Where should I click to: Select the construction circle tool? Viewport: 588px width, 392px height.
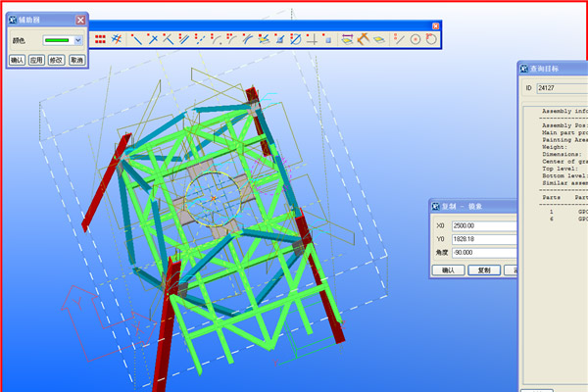coord(416,39)
